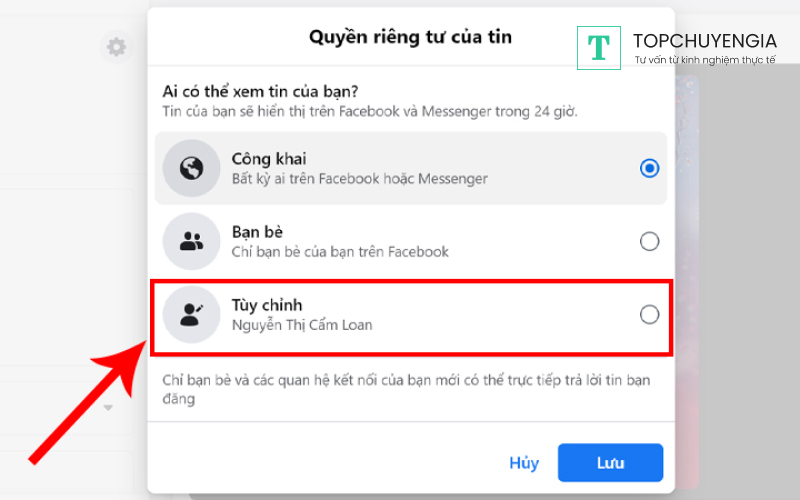This screenshot has height=500, width=800.
Task: Click the bold Bạn bè option title
Action: point(258,232)
